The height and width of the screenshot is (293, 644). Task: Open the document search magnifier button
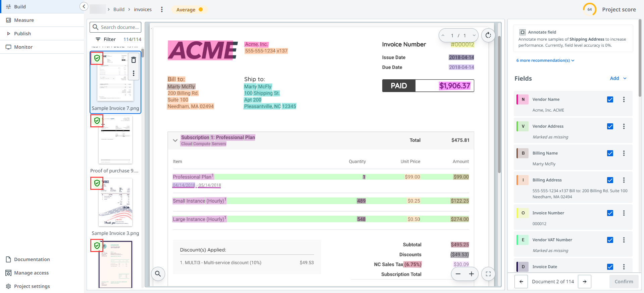coord(158,274)
